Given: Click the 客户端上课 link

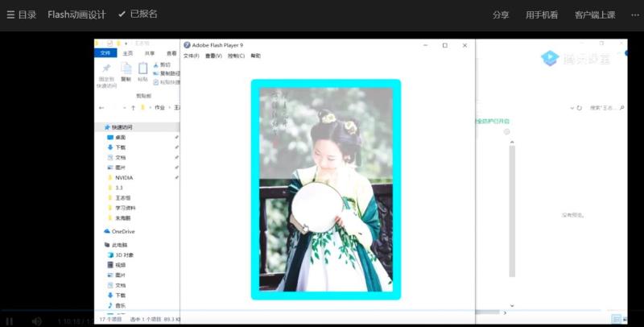Looking at the screenshot, I should click(595, 14).
